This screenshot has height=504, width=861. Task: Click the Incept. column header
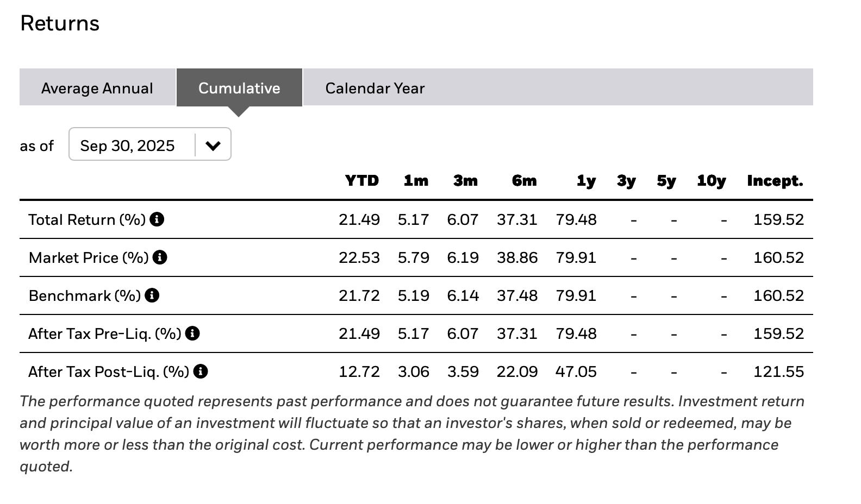tap(775, 181)
